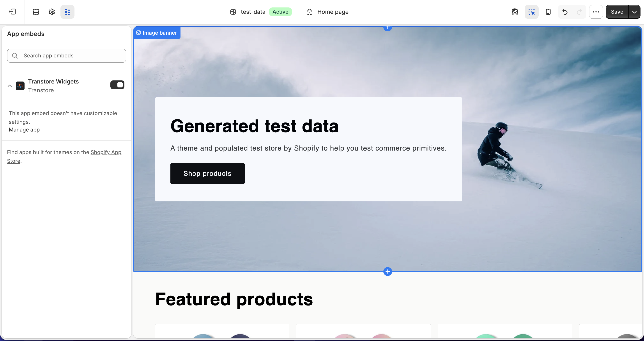Toggle the inspector selection mode icon
This screenshot has width=644, height=341.
tap(531, 12)
